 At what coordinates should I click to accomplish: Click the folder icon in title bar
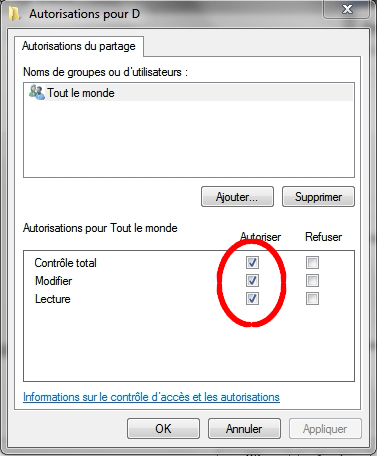click(14, 14)
